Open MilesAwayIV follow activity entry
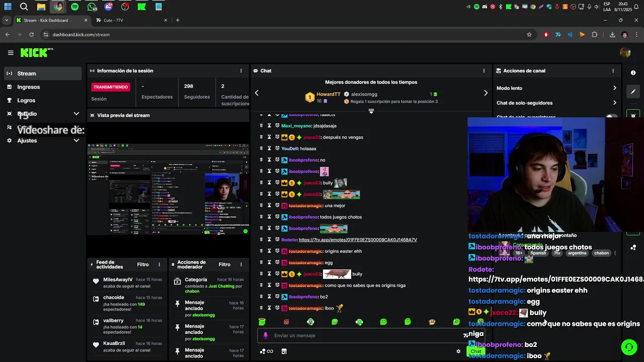 [x=128, y=283]
